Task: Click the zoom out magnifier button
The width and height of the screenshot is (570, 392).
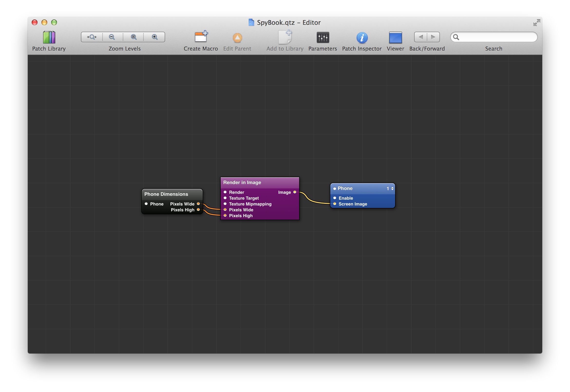Action: [112, 37]
